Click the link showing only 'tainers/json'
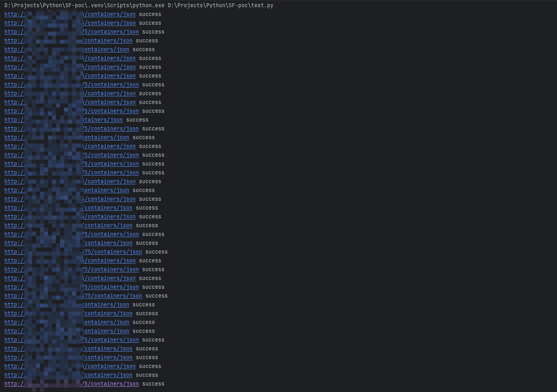 [x=103, y=120]
